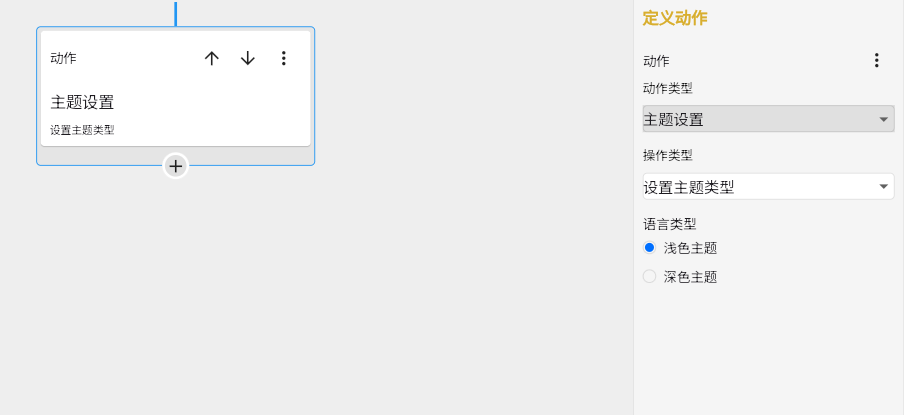The width and height of the screenshot is (904, 415).
Task: Open the action card's three-dot menu
Action: (x=284, y=59)
